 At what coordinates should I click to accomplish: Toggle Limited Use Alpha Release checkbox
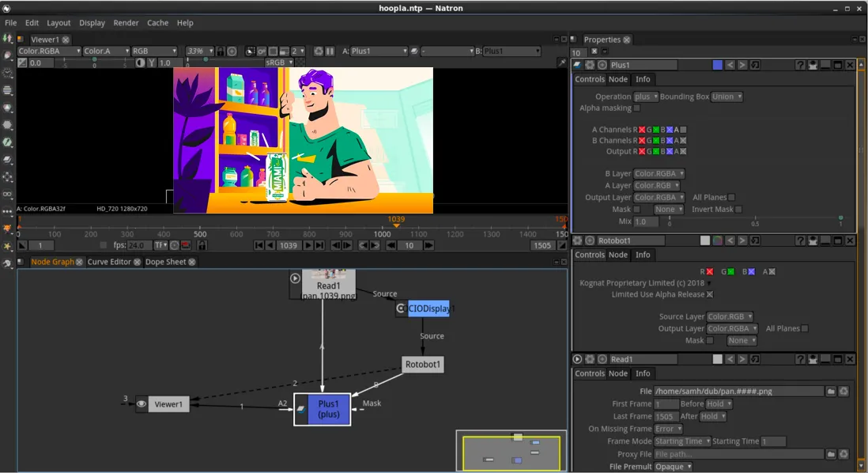click(x=710, y=294)
